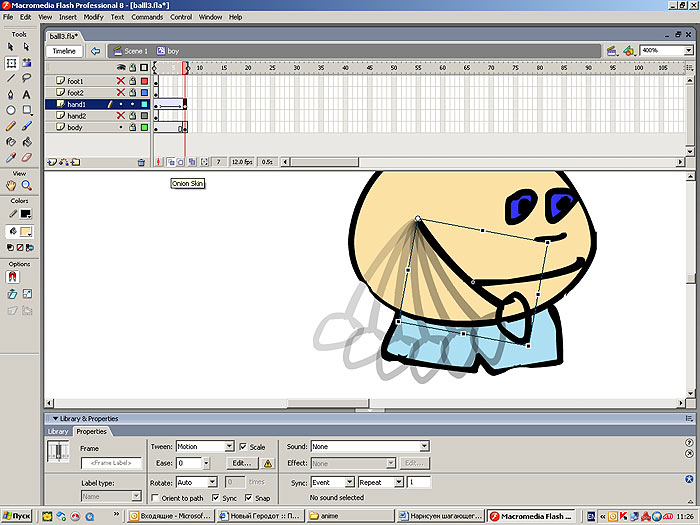Image resolution: width=700 pixels, height=525 pixels.
Task: Select the Subselection tool
Action: click(x=26, y=46)
